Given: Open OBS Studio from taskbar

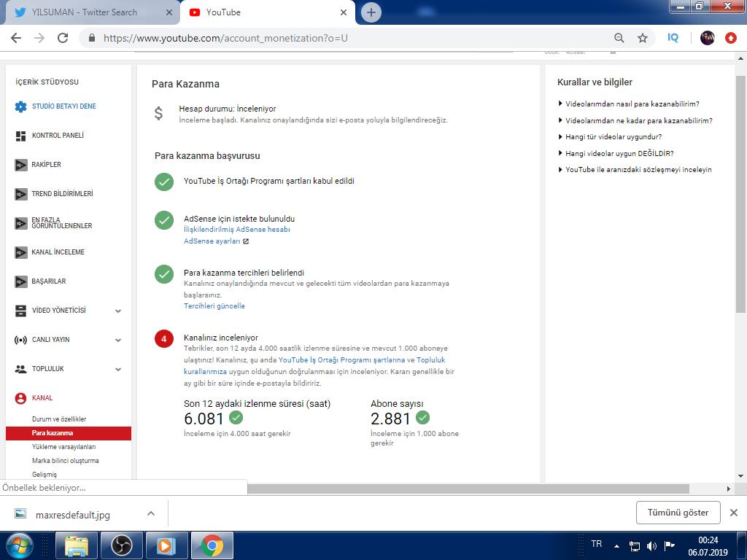Looking at the screenshot, I should [122, 545].
